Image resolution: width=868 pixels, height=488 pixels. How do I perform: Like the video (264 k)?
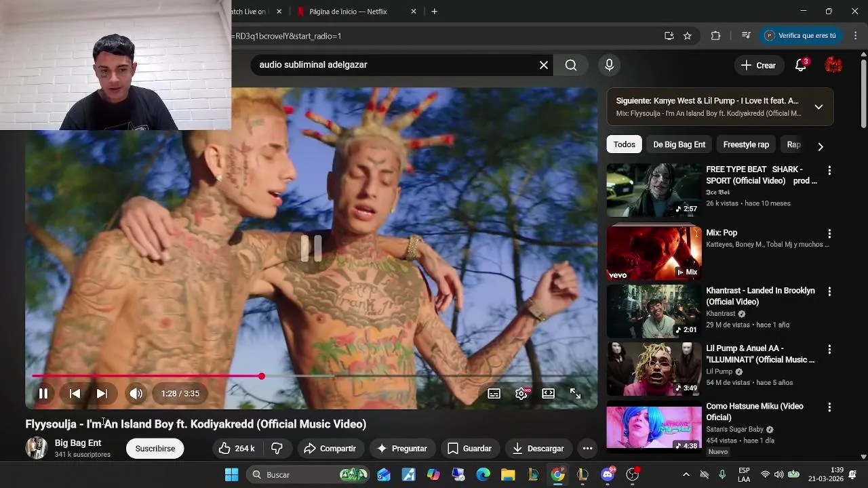point(236,449)
